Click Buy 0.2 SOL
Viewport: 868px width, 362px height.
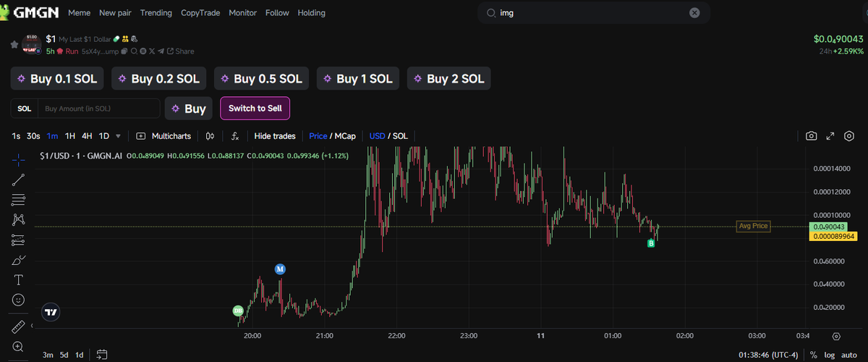point(159,79)
